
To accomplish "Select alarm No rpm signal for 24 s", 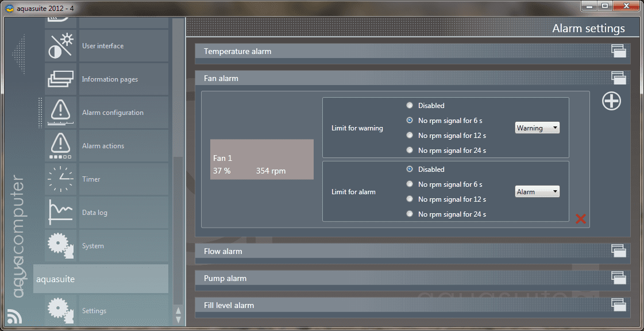I will 410,214.
